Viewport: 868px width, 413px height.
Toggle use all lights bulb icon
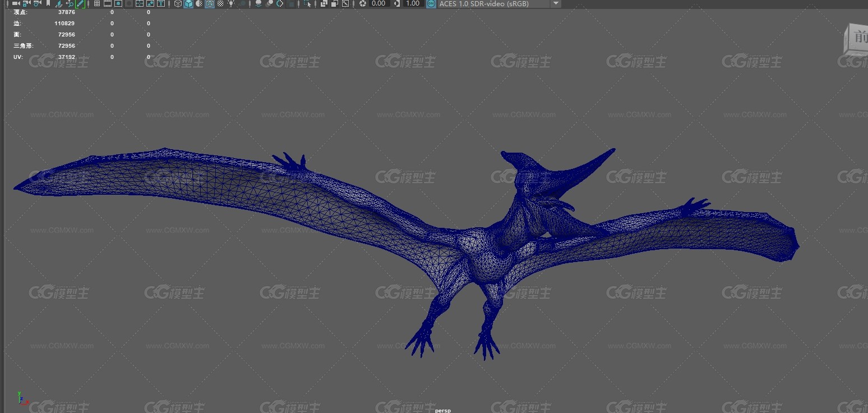(x=231, y=3)
